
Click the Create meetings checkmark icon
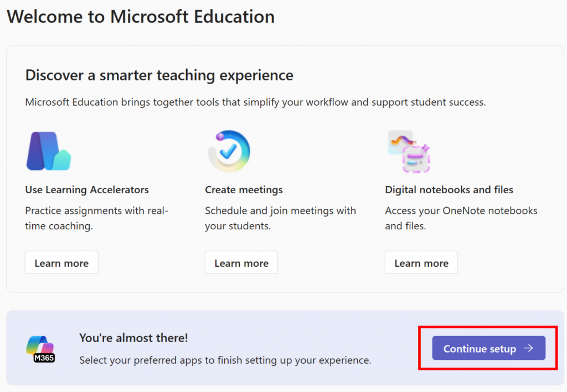pyautogui.click(x=229, y=151)
